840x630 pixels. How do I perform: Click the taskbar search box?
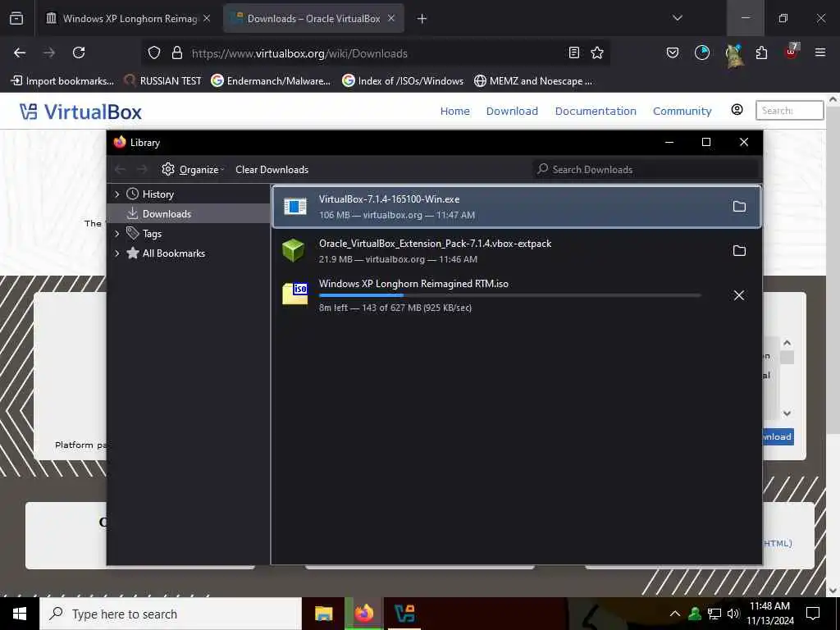[x=171, y=614]
